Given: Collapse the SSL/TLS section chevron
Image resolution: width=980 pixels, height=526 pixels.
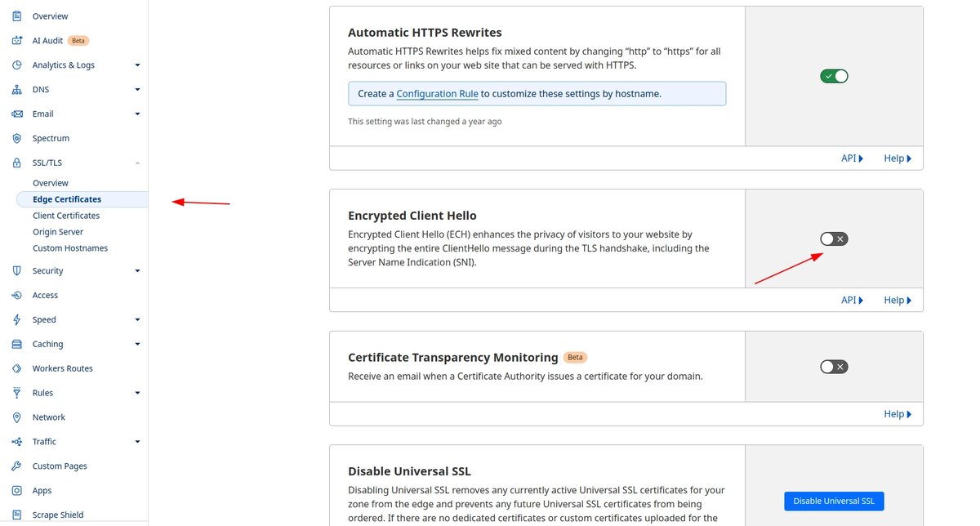Looking at the screenshot, I should coord(137,163).
